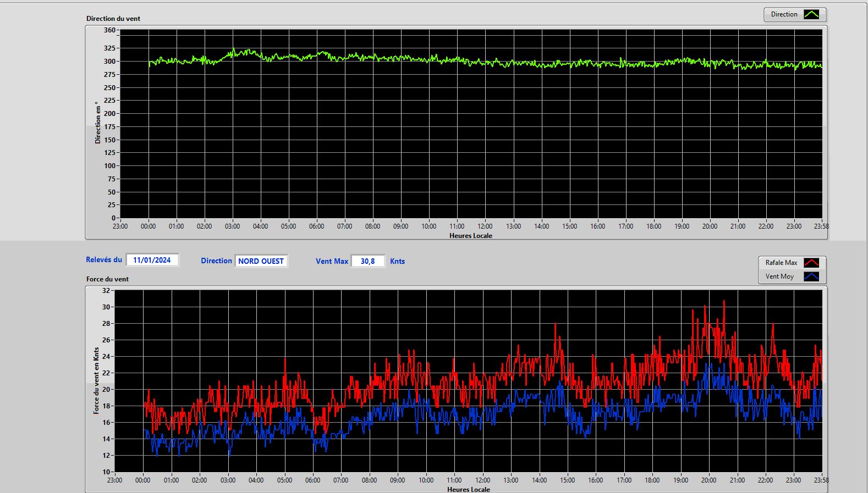Click the Vent Moy legend label
The image size is (868, 493).
[x=779, y=276]
